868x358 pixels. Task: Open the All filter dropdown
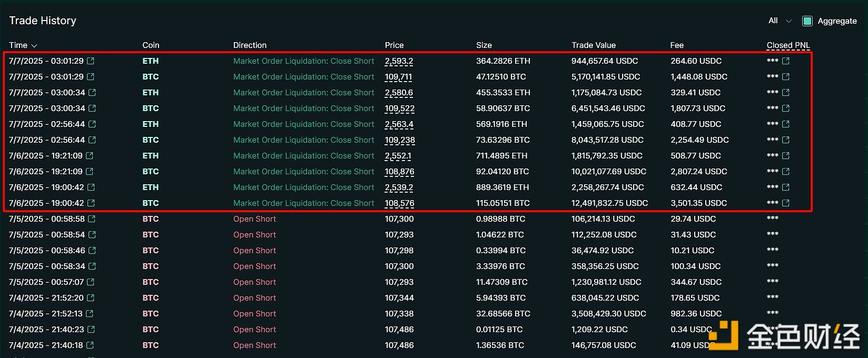tap(780, 21)
